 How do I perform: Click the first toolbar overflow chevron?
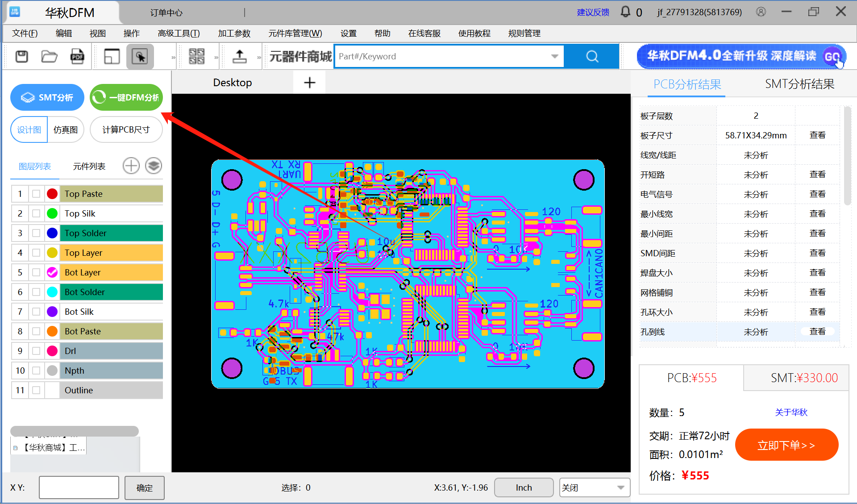pyautogui.click(x=173, y=57)
